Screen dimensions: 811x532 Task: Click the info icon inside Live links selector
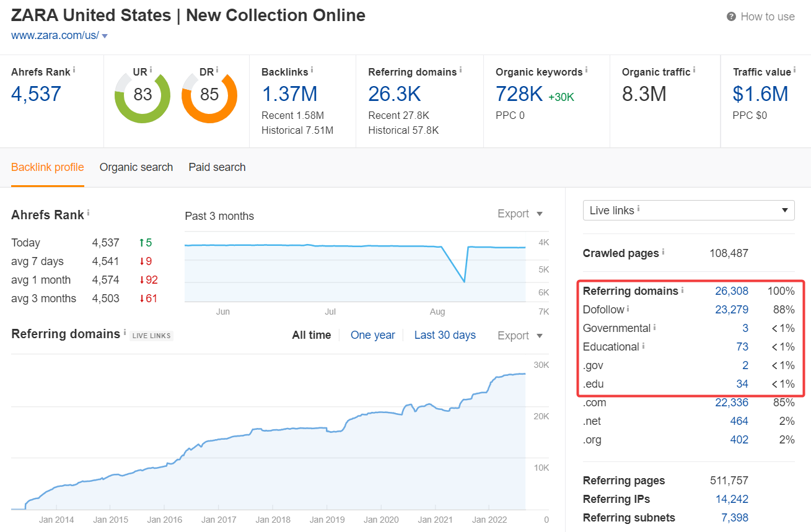click(639, 209)
